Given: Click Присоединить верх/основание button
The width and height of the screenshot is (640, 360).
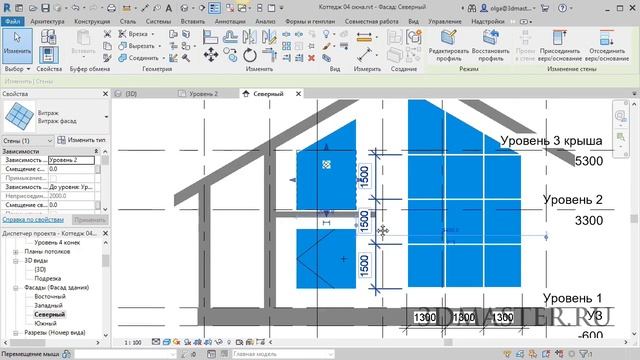Looking at the screenshot, I should click(560, 45).
